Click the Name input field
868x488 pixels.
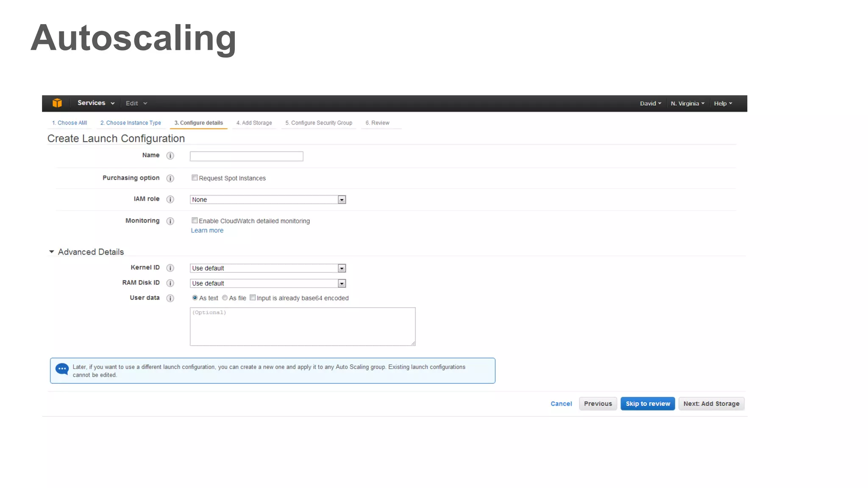[247, 156]
